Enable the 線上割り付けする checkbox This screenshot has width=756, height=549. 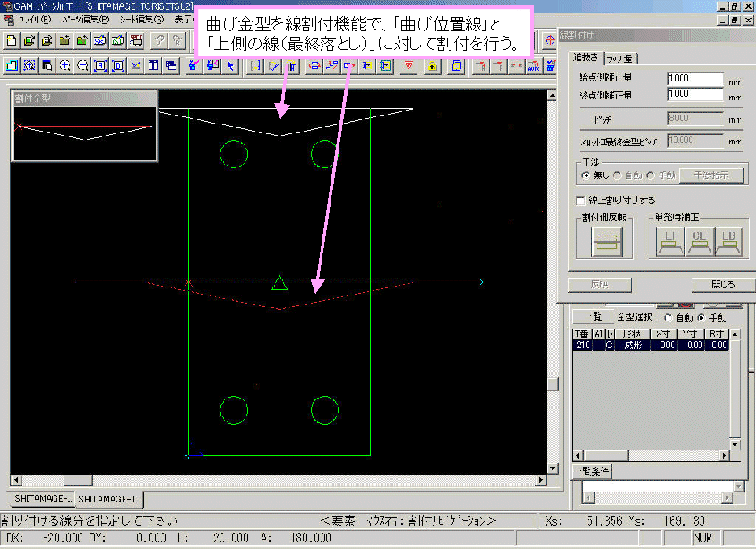coord(581,201)
